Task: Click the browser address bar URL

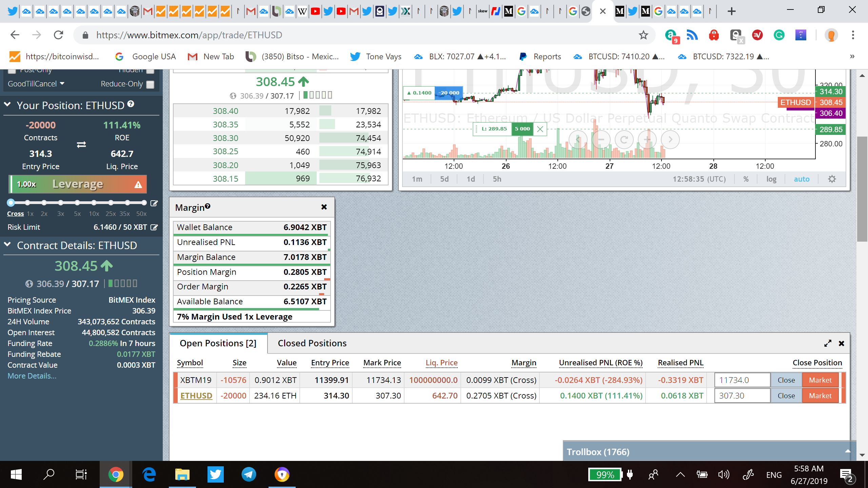Action: tap(189, 35)
